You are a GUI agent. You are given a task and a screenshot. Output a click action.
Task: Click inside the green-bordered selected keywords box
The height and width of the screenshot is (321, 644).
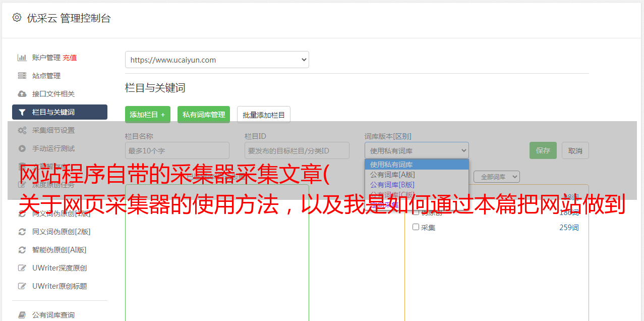tap(217, 252)
